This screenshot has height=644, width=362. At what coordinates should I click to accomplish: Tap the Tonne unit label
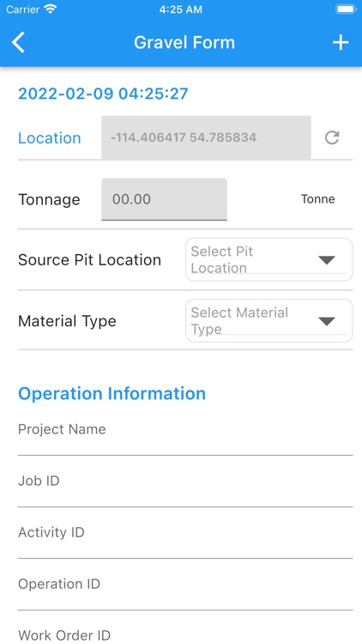[x=318, y=199]
